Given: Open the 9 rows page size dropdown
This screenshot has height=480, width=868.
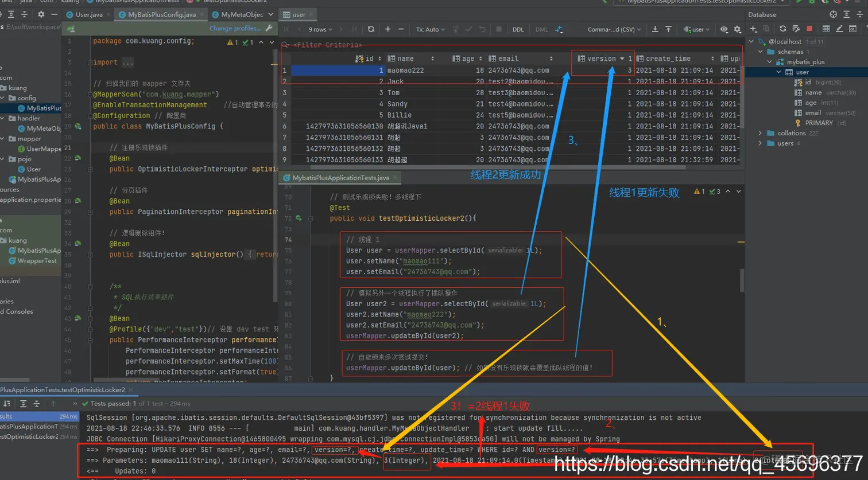Looking at the screenshot, I should click(x=320, y=29).
